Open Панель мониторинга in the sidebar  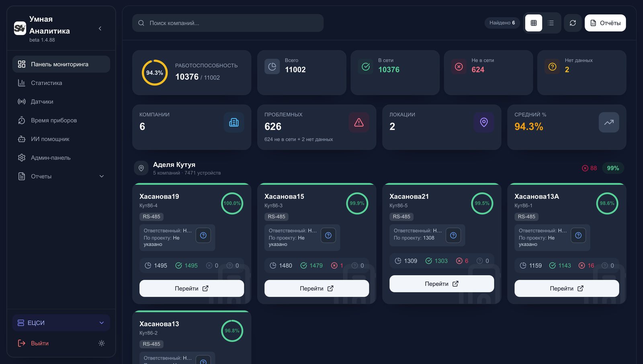pos(61,64)
